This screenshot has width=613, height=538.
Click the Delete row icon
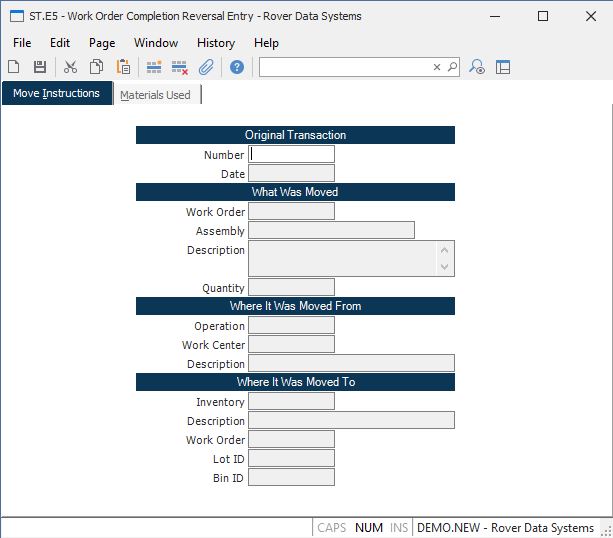(x=180, y=67)
